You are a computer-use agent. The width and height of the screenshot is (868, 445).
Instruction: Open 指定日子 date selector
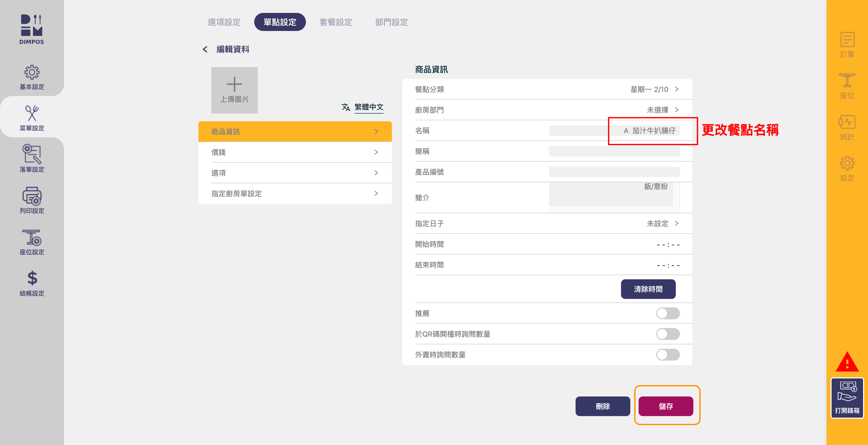[662, 224]
